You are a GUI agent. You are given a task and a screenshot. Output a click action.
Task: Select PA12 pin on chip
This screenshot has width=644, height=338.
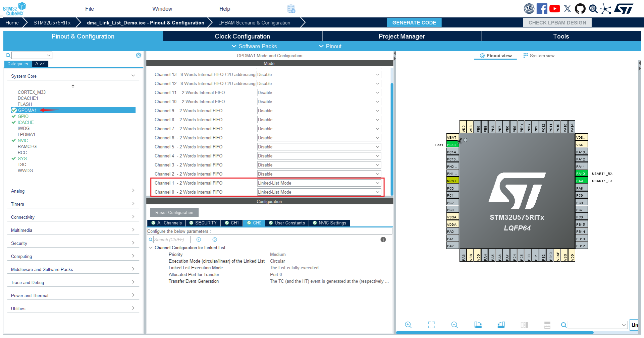[x=581, y=159]
